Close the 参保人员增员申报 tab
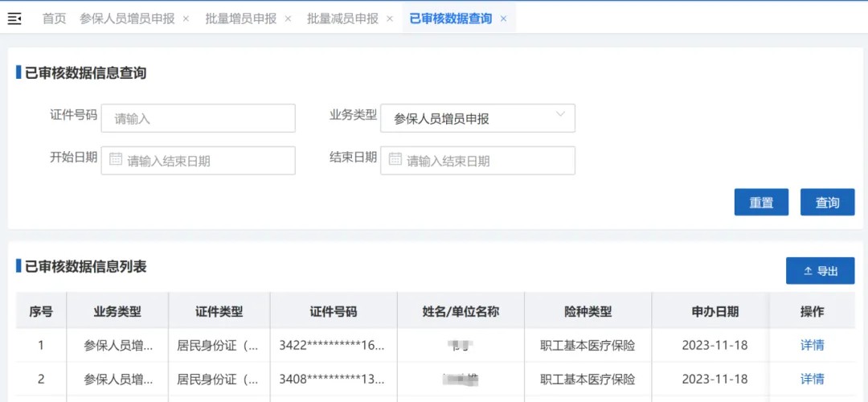Image resolution: width=868 pixels, height=402 pixels. click(186, 18)
